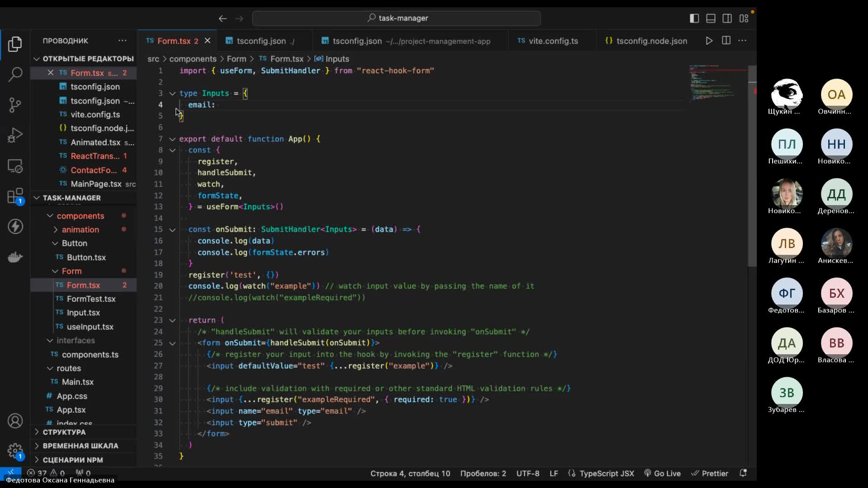Image resolution: width=868 pixels, height=488 pixels.
Task: Change the LF end-of-line setting
Action: coord(554,473)
